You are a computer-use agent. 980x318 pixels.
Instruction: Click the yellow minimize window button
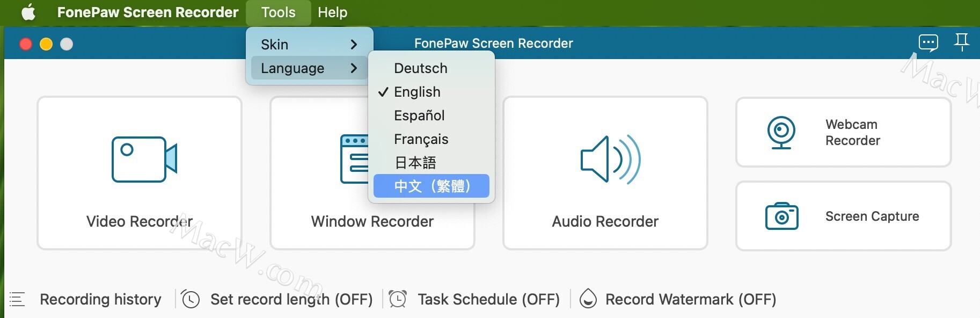coord(46,44)
